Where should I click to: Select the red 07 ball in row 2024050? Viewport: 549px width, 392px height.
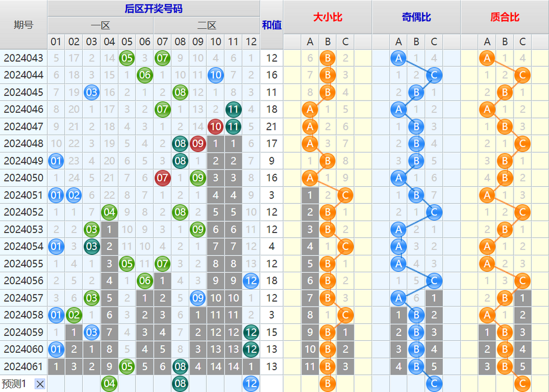coord(162,178)
